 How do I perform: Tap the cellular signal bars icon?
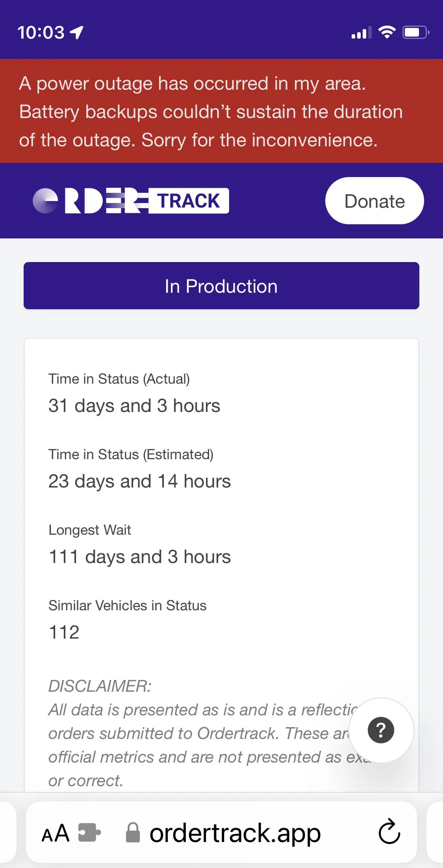point(361,33)
